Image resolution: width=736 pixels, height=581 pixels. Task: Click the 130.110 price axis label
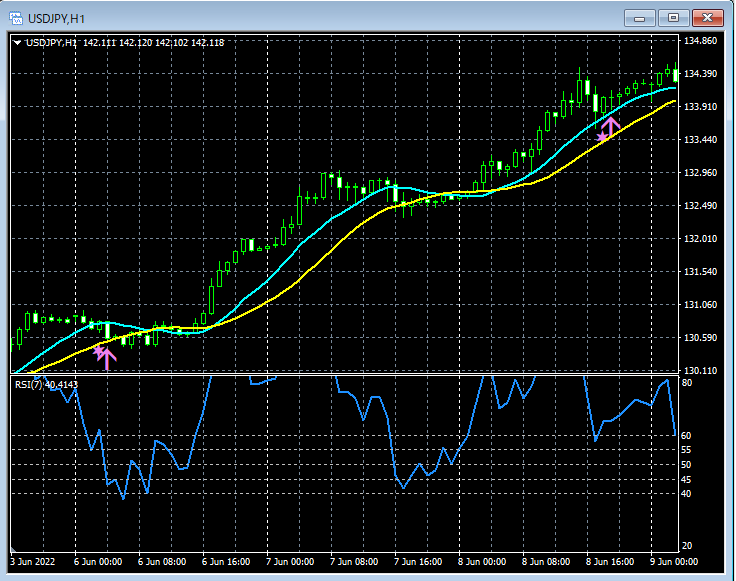pos(701,370)
